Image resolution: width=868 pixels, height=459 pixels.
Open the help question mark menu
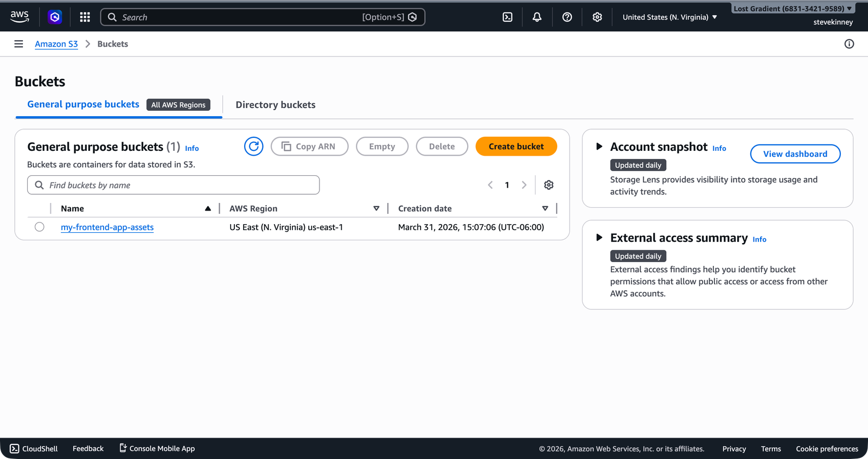pos(567,17)
